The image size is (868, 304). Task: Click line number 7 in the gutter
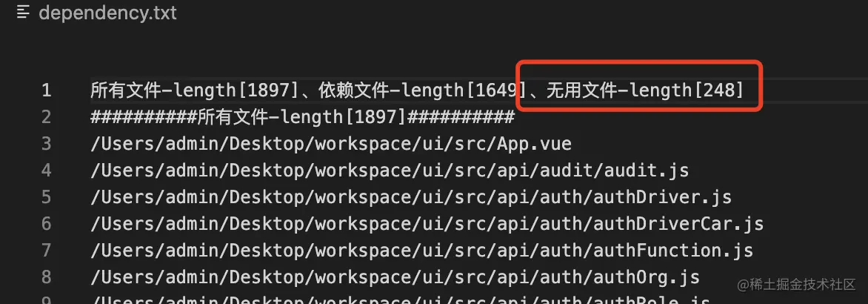point(46,251)
